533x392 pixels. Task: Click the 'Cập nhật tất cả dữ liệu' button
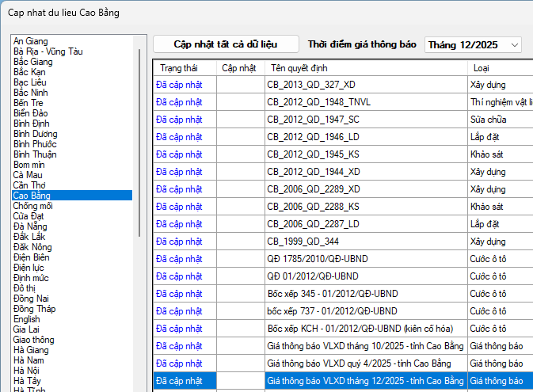tap(226, 44)
